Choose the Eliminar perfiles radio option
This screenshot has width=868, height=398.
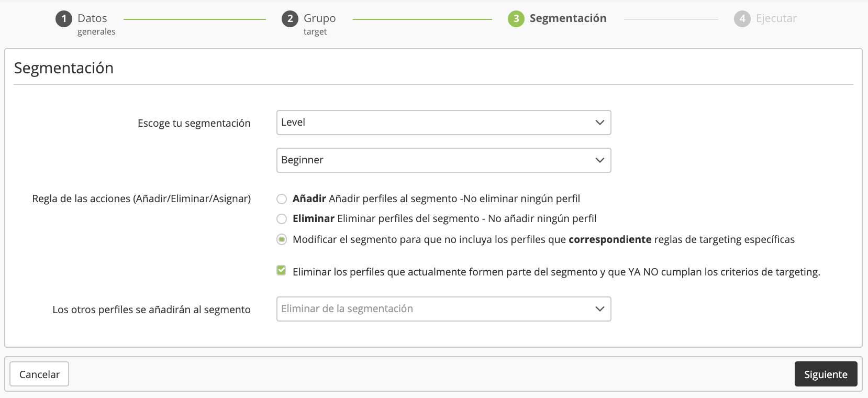282,219
